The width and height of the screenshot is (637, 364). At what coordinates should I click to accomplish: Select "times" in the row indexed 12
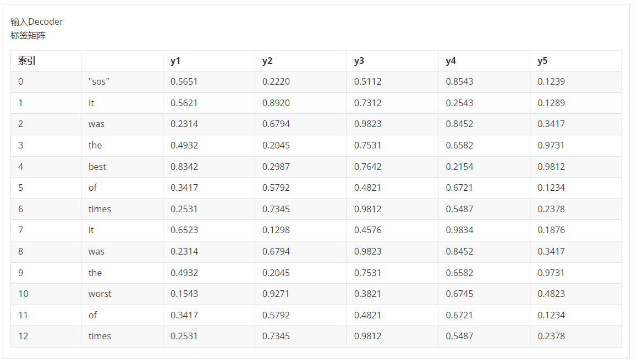100,336
